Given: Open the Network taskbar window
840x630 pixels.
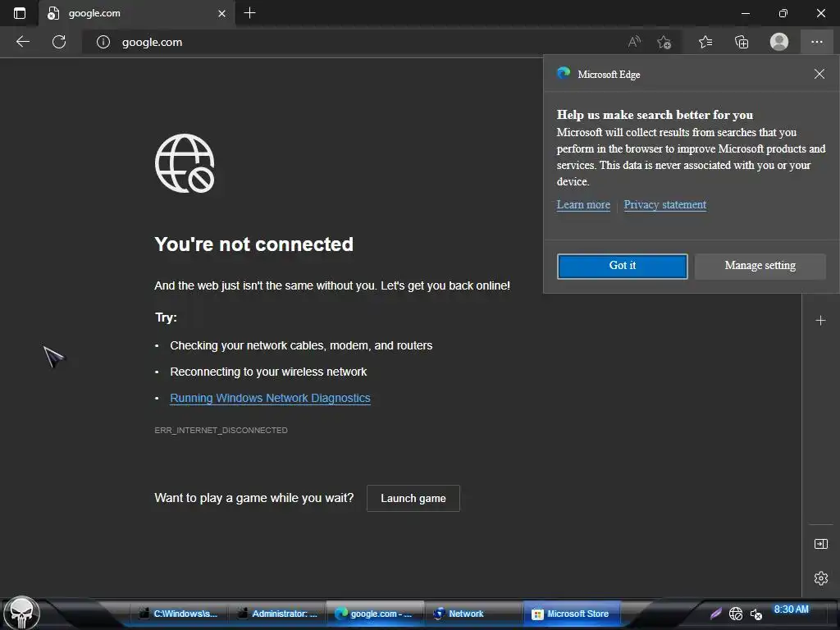Looking at the screenshot, I should point(473,614).
